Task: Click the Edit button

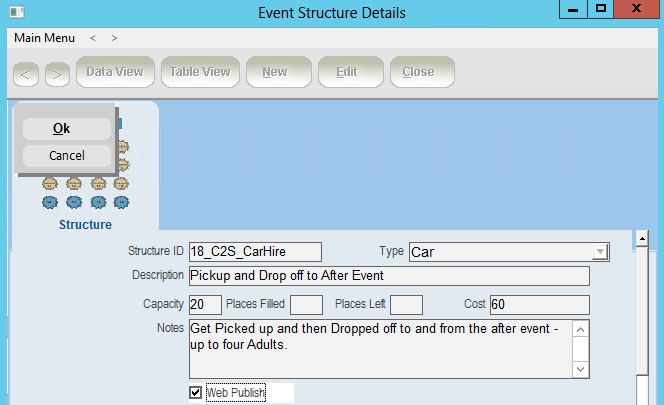Action: tap(351, 72)
